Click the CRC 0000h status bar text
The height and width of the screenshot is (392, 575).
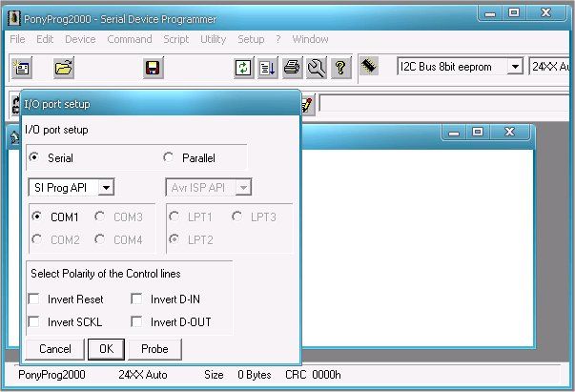click(x=313, y=375)
